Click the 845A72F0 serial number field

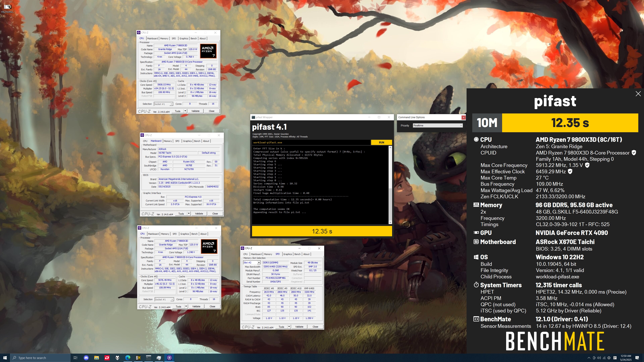tap(275, 282)
